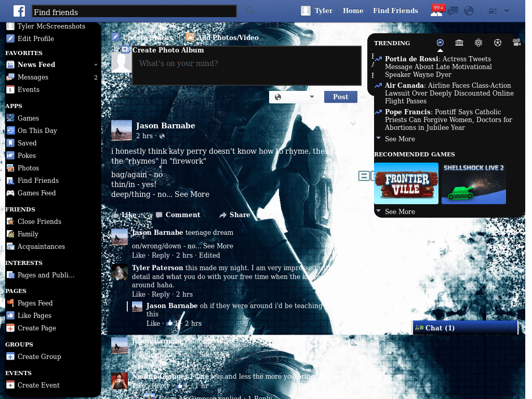The height and width of the screenshot is (399, 532).
Task: Open privacy shortcuts lock icon
Action: [x=493, y=11]
